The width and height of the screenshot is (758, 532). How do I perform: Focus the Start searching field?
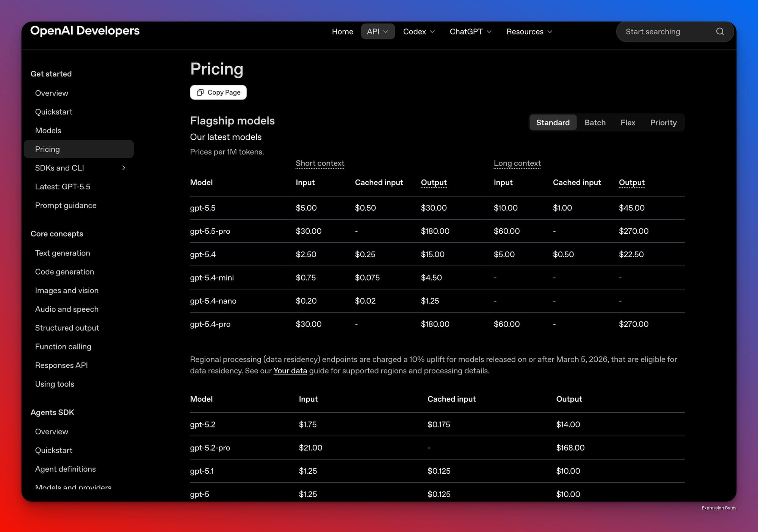(675, 32)
